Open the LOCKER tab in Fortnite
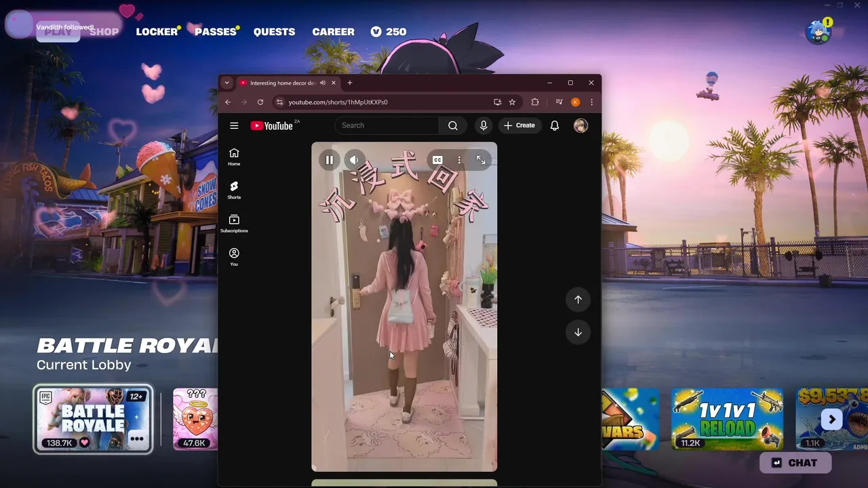Screen dimensions: 868x488 [157, 32]
